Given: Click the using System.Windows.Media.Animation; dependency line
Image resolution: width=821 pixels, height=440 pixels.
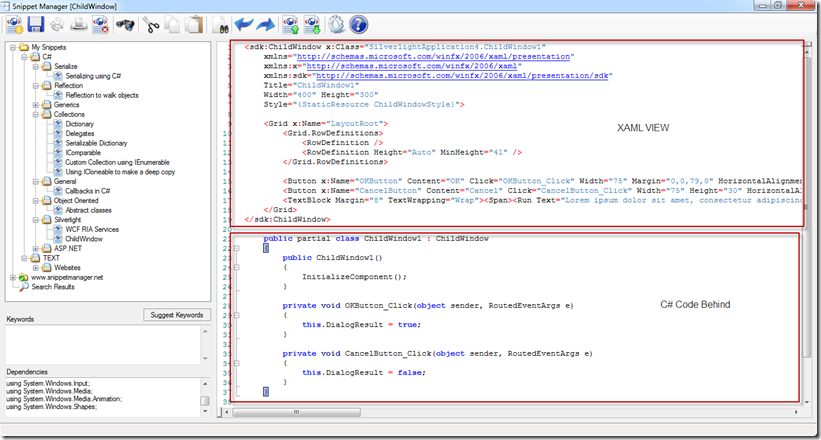Looking at the screenshot, I should pos(64,399).
